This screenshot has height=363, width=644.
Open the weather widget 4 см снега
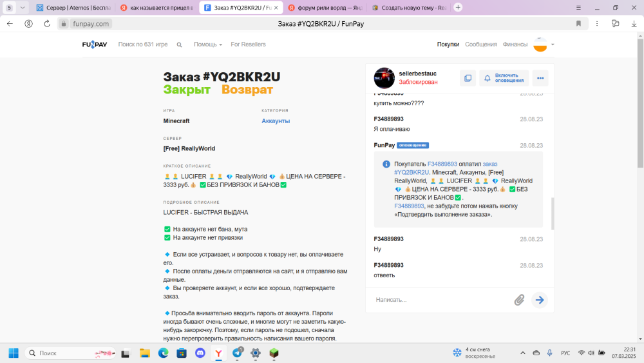(x=475, y=353)
